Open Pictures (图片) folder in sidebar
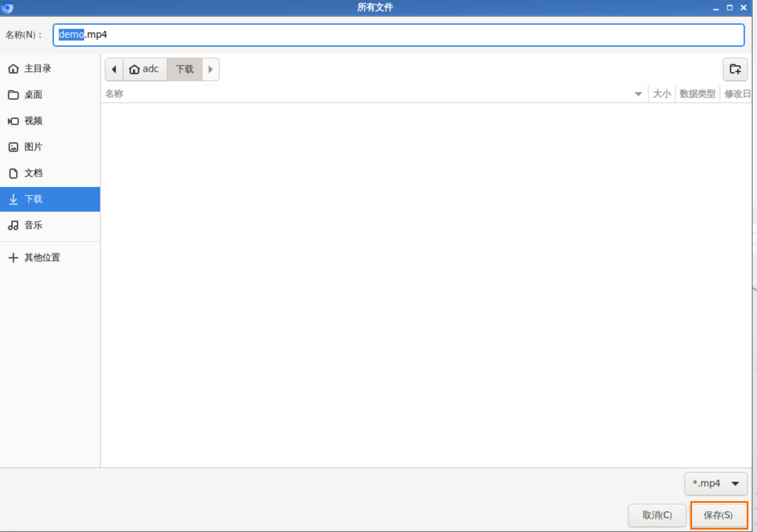Screen dimensions: 757x532 point(33,147)
